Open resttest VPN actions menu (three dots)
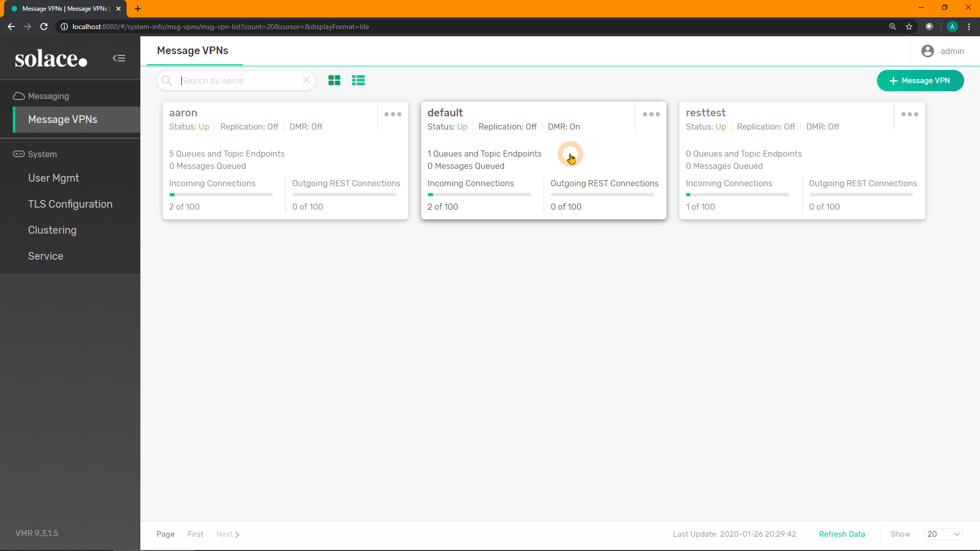The width and height of the screenshot is (980, 551). [910, 114]
